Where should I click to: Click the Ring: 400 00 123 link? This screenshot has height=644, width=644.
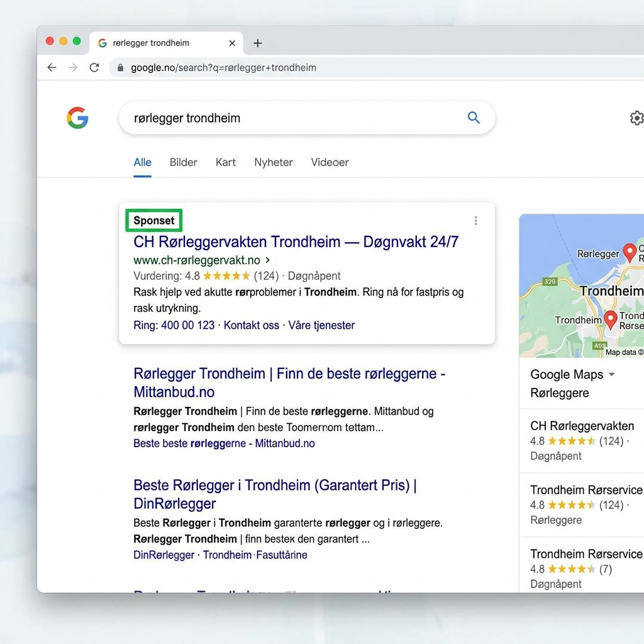[x=174, y=325]
